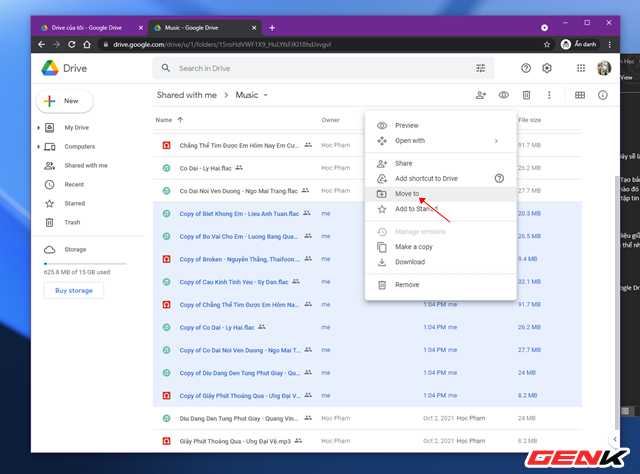640x474 pixels.
Task: Choose Make a copy
Action: tap(441, 247)
